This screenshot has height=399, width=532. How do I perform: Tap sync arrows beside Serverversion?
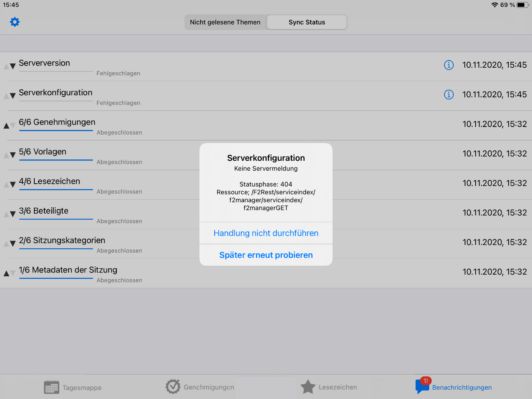tap(10, 66)
